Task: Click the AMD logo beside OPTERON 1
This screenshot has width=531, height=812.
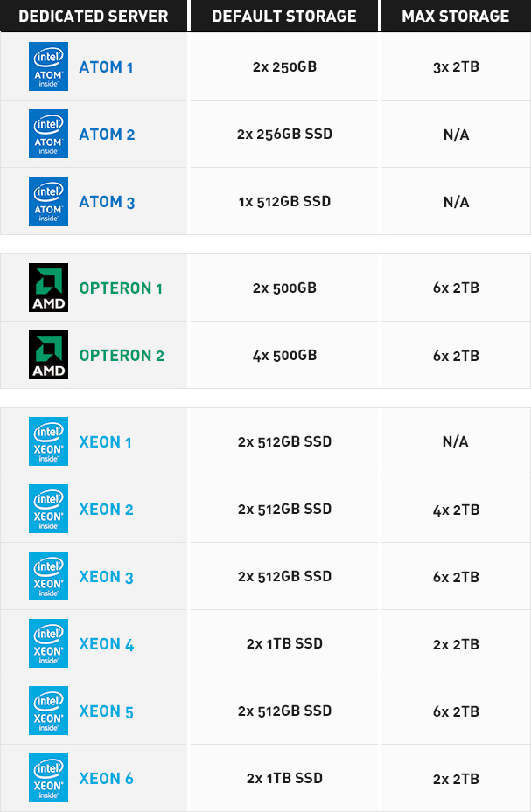Action: [48, 288]
